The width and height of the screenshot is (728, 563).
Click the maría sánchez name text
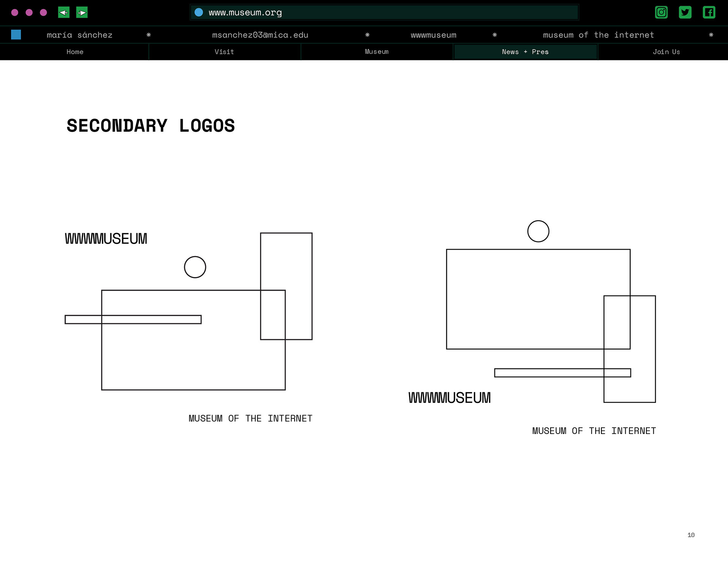(80, 35)
